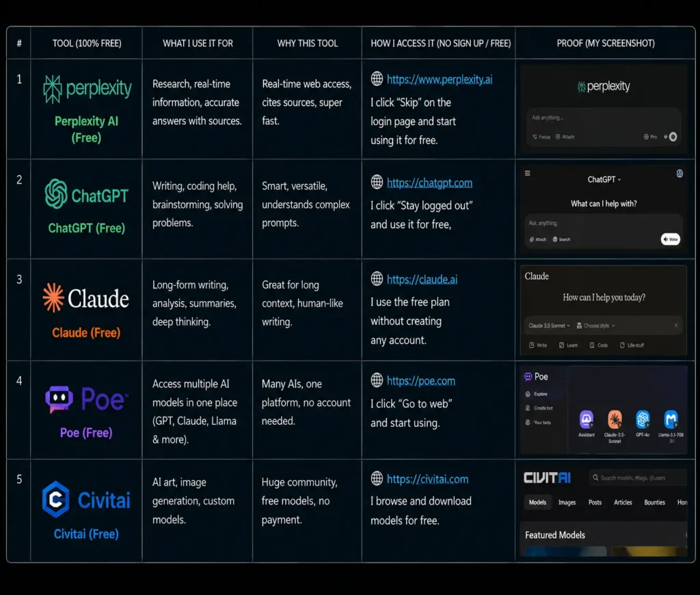Click the CIVITAI logo in the proof screenshot

tap(547, 477)
